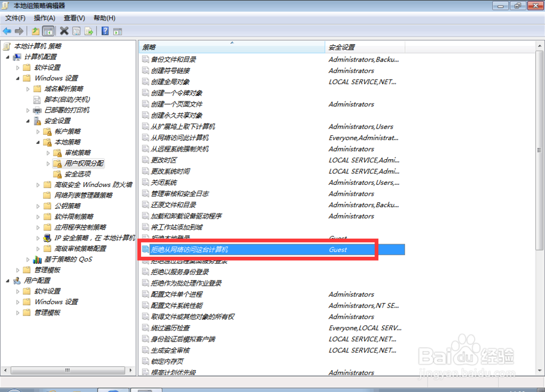Click the policy icon for 关闭系统

[x=146, y=182]
